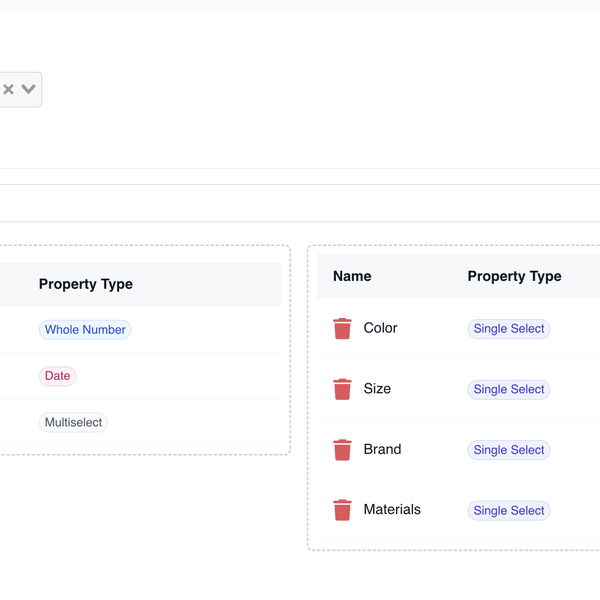
Task: Click the Name column header
Action: (352, 276)
